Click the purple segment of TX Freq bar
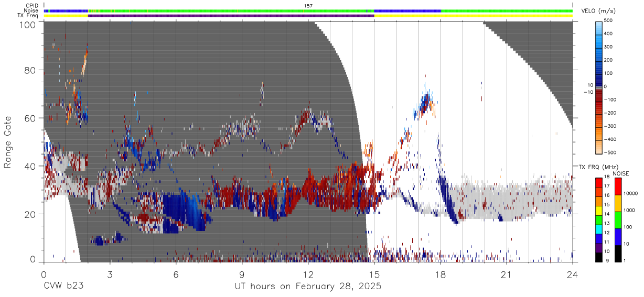Viewport: 644px width, 297px height. 231,16
